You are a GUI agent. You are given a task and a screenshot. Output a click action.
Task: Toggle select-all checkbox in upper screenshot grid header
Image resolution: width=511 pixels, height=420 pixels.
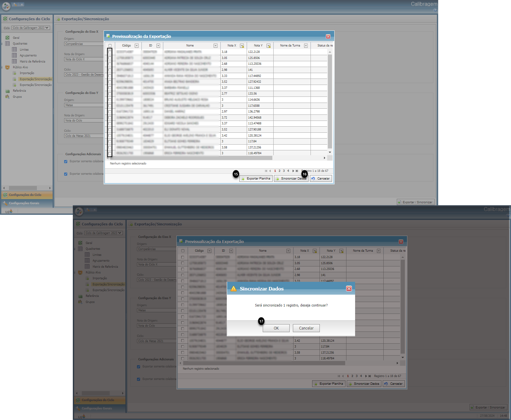pos(110,46)
